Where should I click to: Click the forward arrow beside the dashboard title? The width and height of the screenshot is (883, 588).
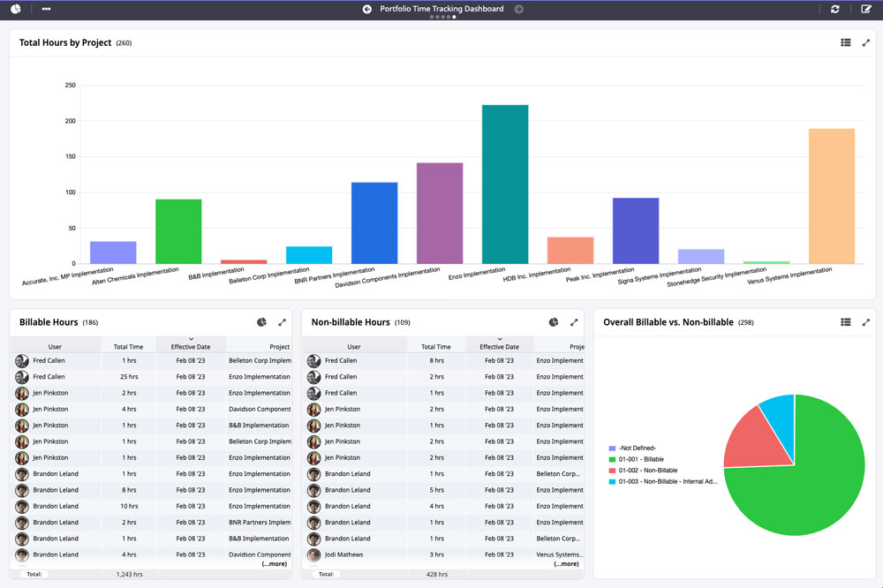click(x=518, y=9)
